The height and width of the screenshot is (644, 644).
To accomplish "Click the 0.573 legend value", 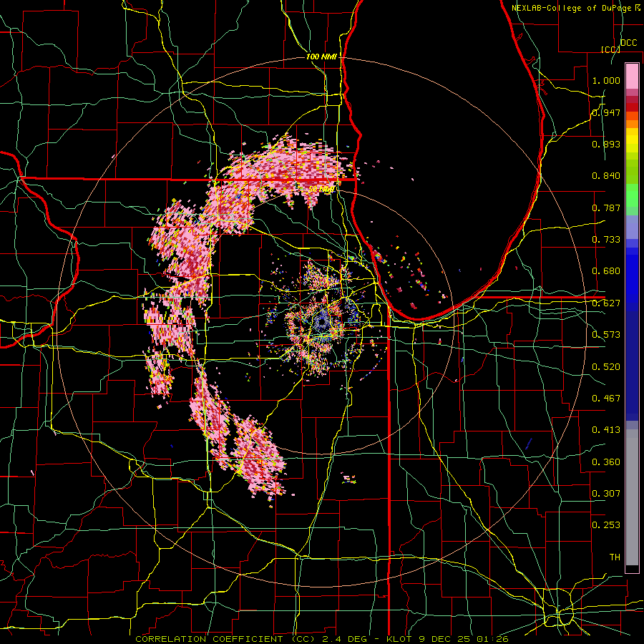I will pyautogui.click(x=606, y=335).
